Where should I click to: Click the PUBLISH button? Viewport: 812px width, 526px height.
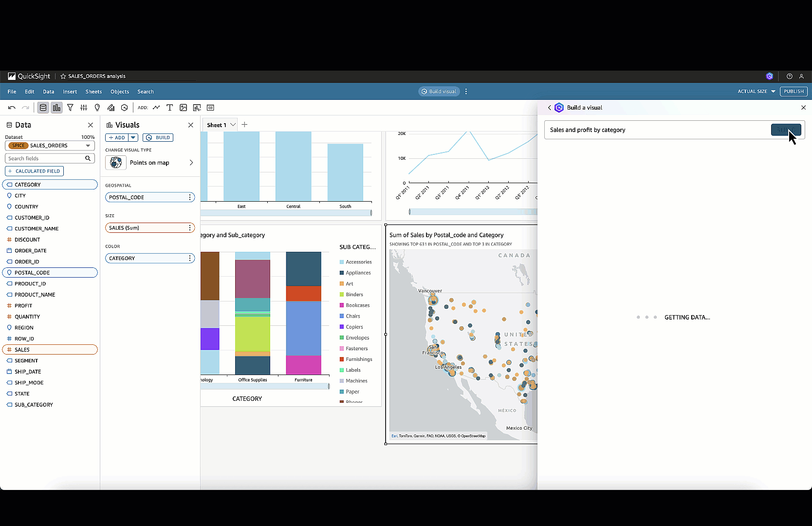(794, 92)
